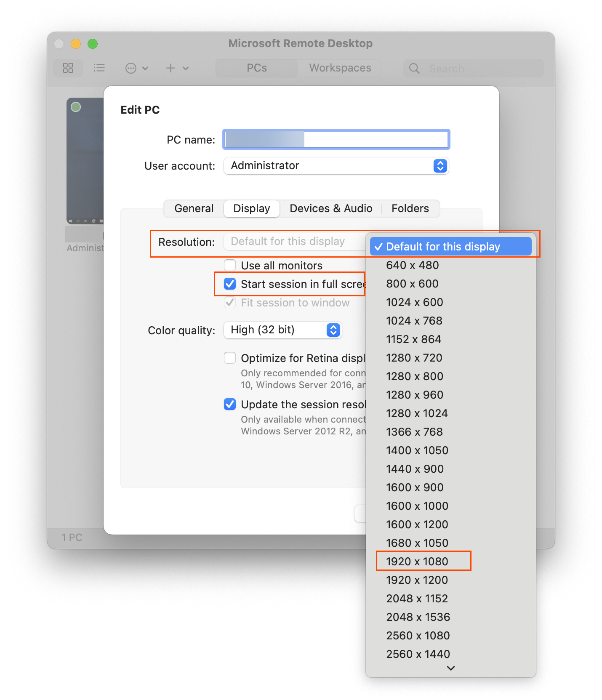
Task: Enable Use all monitors checkbox
Action: [230, 266]
